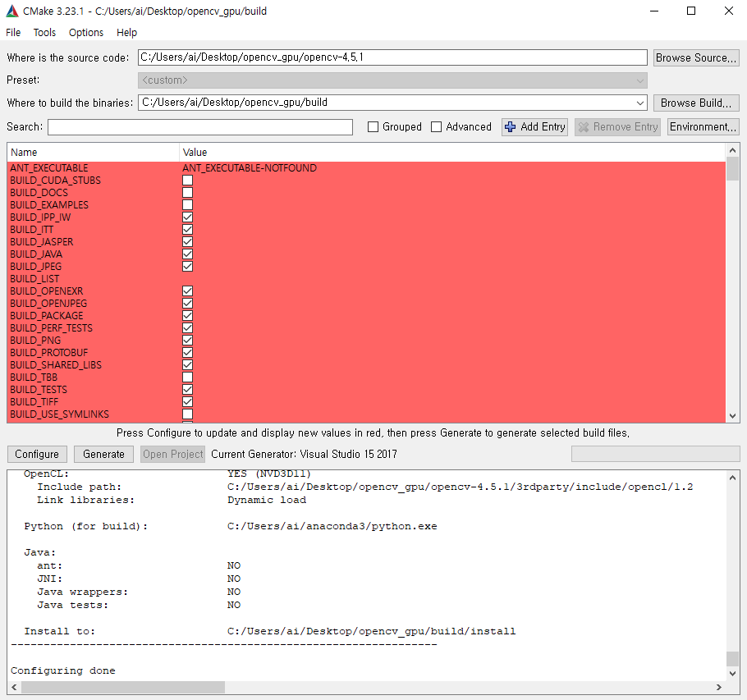Open the File menu
The width and height of the screenshot is (747, 700).
coord(13,32)
